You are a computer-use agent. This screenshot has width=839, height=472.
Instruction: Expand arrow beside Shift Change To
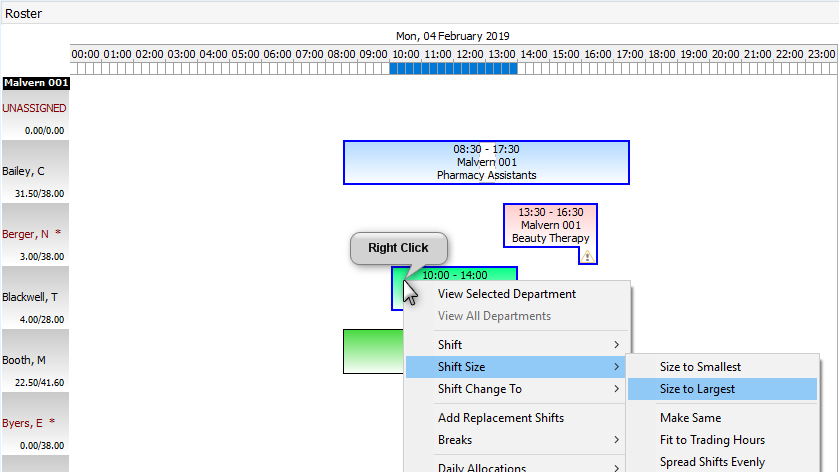(616, 389)
